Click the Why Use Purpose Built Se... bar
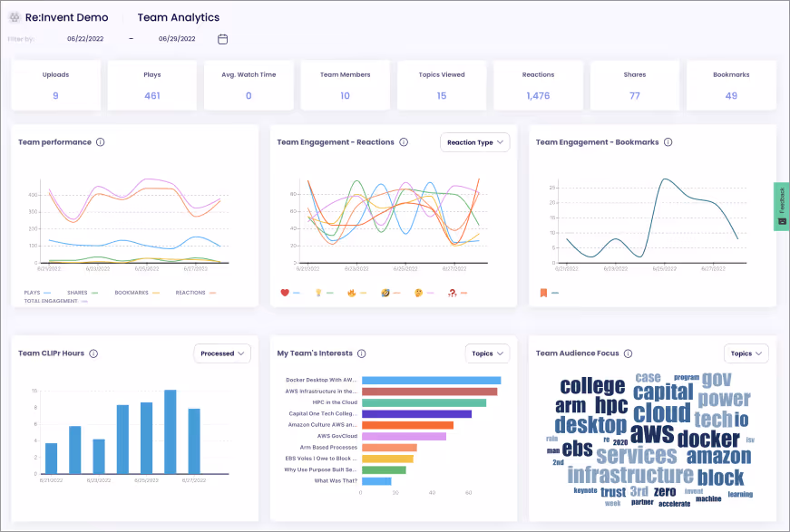The image size is (790, 532). pos(384,469)
